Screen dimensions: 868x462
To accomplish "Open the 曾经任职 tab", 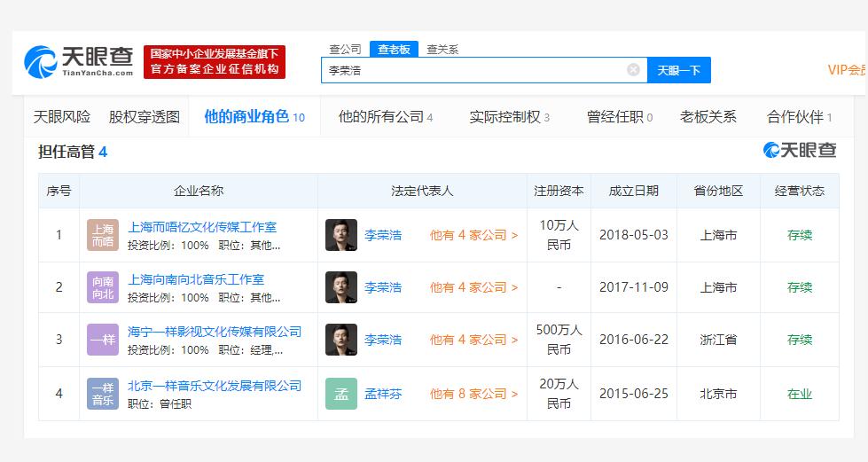I will 620,117.
